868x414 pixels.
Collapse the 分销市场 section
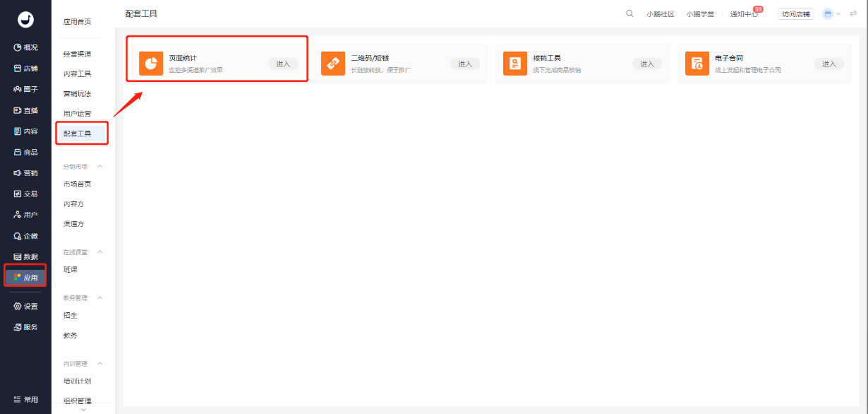[x=99, y=165]
